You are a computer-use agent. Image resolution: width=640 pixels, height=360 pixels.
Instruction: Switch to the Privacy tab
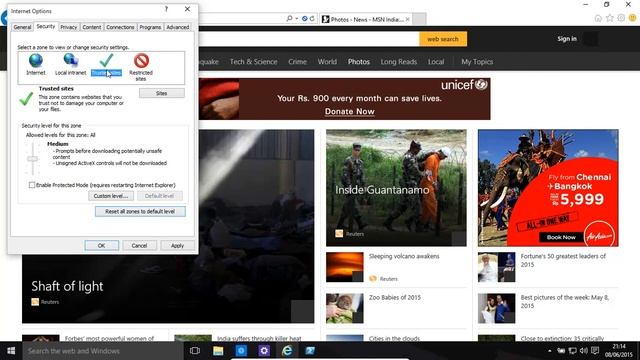[x=69, y=27]
